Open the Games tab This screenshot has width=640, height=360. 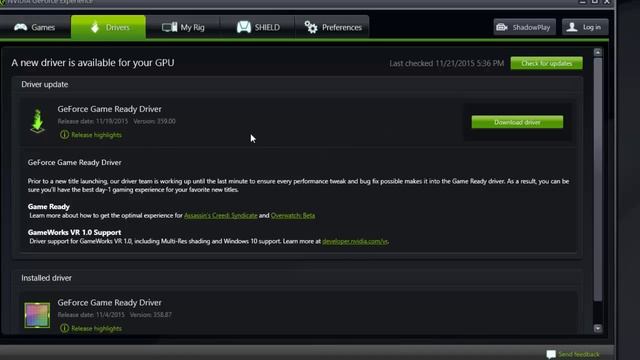[x=35, y=27]
